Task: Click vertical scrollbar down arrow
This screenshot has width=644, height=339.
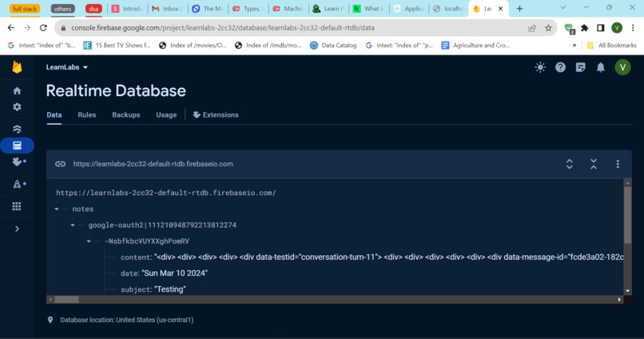Action: point(627,291)
